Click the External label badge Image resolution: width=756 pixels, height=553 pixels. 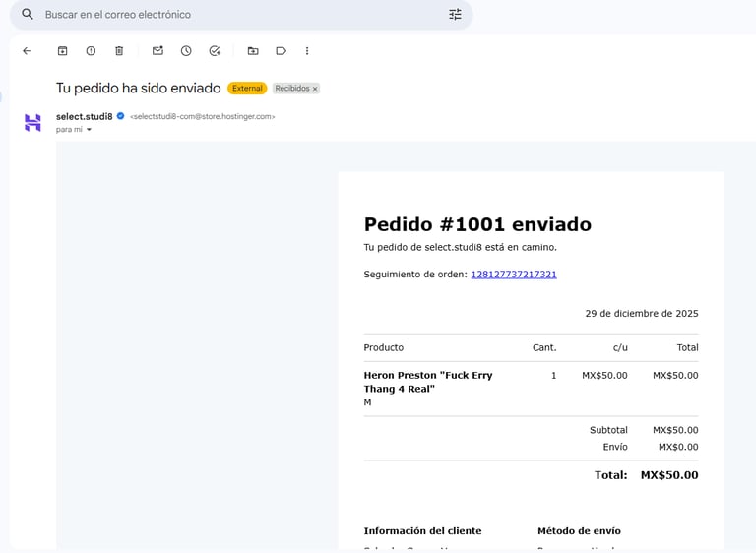[x=247, y=89]
